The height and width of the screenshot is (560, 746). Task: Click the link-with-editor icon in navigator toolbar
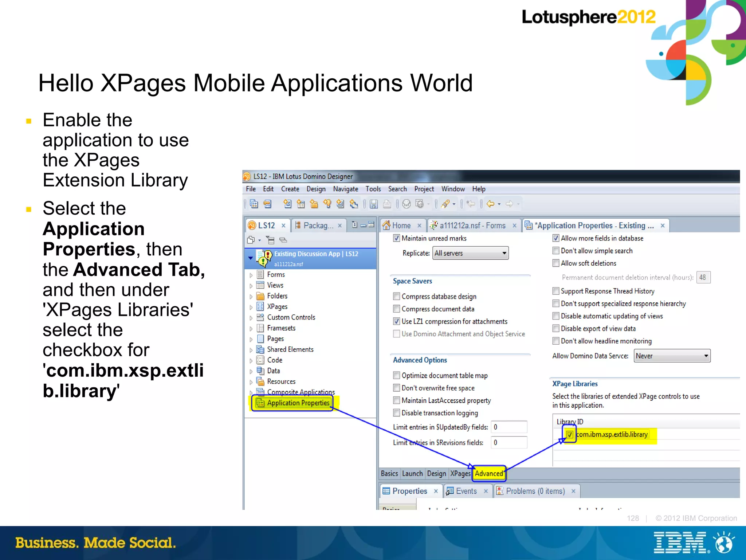[x=283, y=240]
